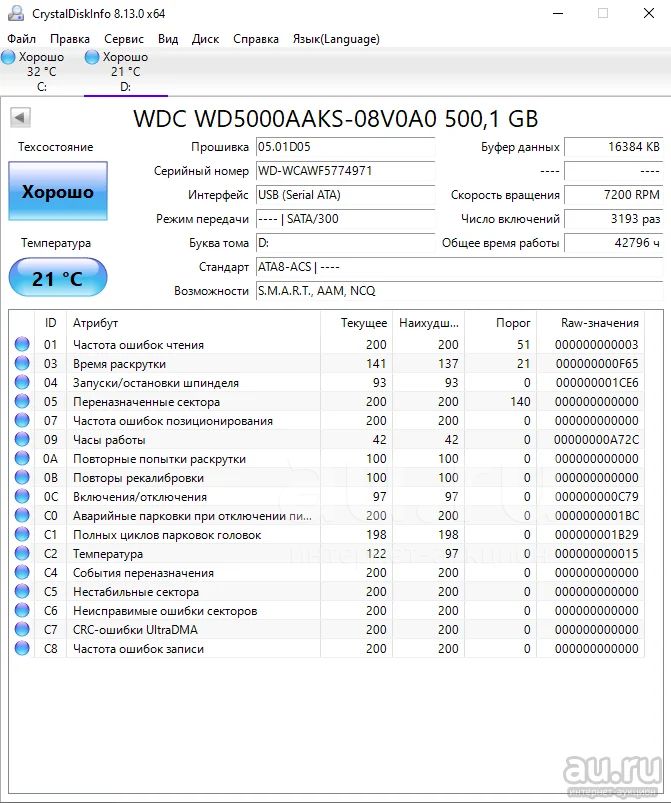Select the row Переназначенные сектора
The image size is (671, 803).
pyautogui.click(x=327, y=402)
